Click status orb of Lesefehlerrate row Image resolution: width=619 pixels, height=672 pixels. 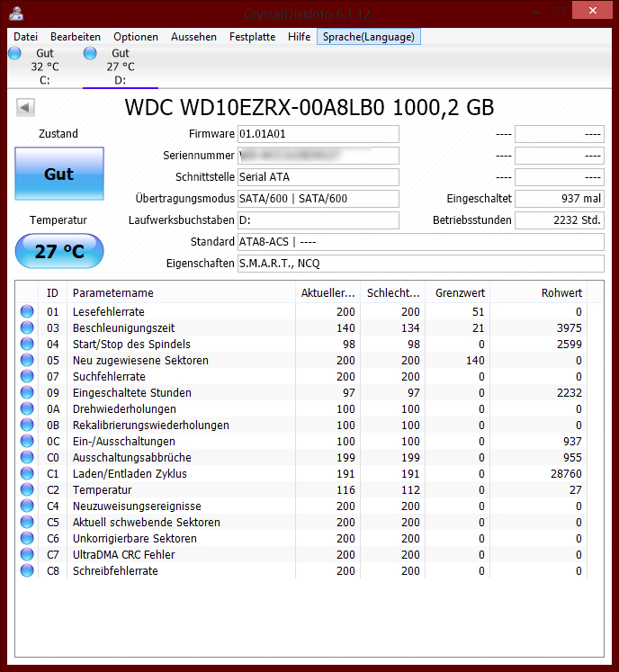click(27, 311)
